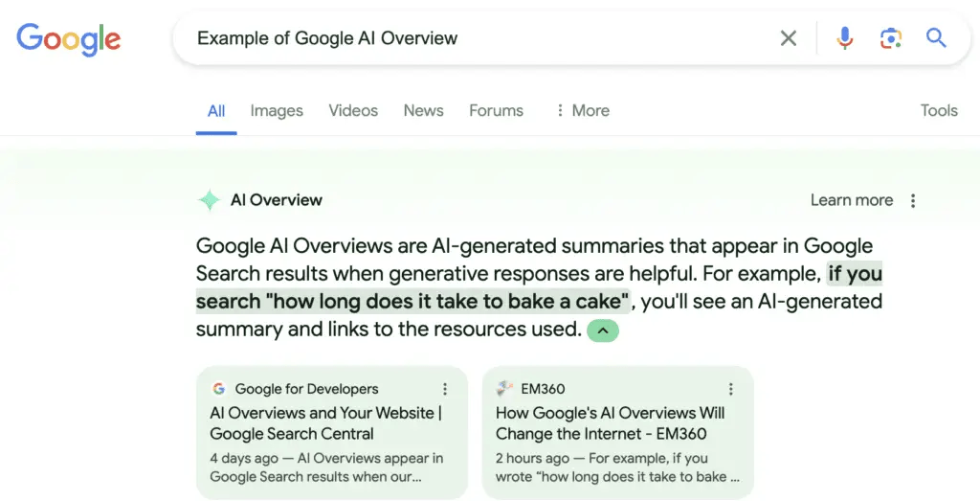This screenshot has width=980, height=501.
Task: Expand the More search filters dropdown
Action: pyautogui.click(x=582, y=110)
